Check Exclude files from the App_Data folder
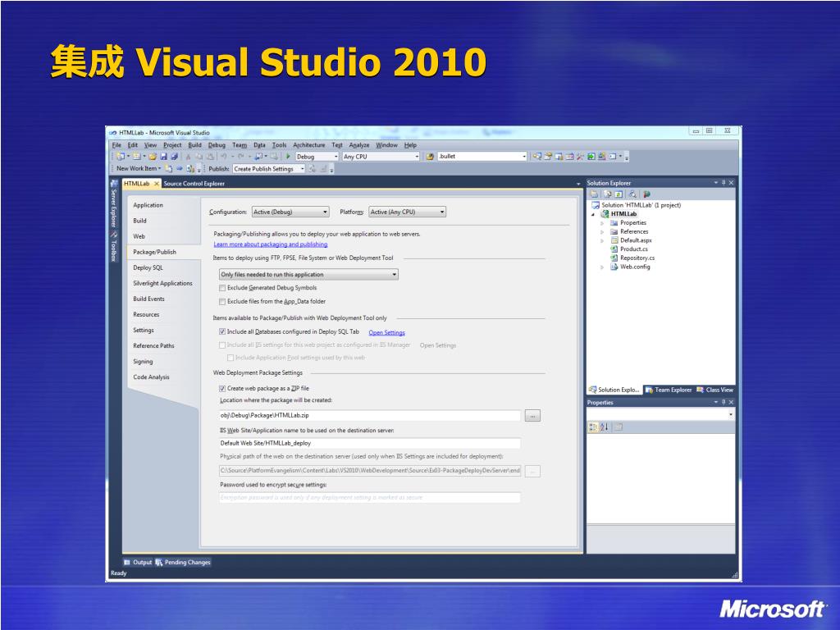This screenshot has height=630, width=840. click(222, 302)
